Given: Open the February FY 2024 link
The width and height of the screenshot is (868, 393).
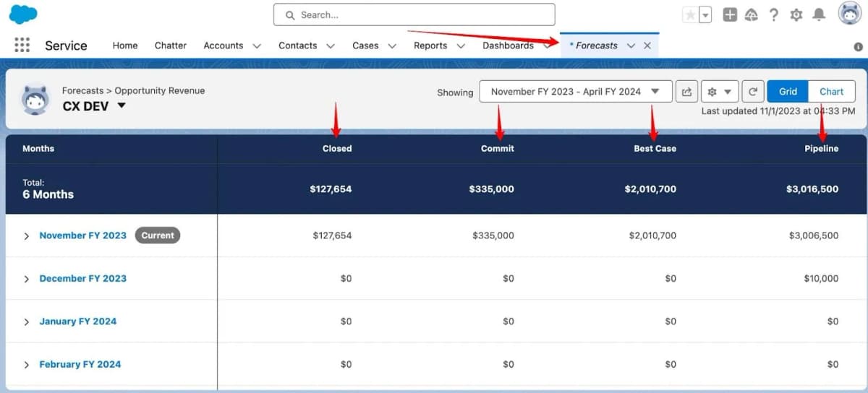Looking at the screenshot, I should pyautogui.click(x=80, y=364).
